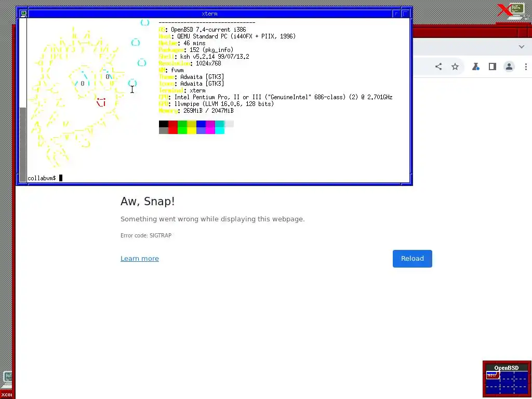Click the "Error code: SIGTRAP" text

pos(146,235)
